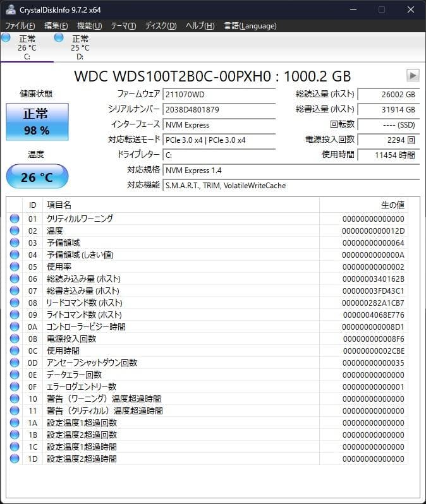Click the status icon for 使用率 row
426x504 pixels.
pos(15,267)
